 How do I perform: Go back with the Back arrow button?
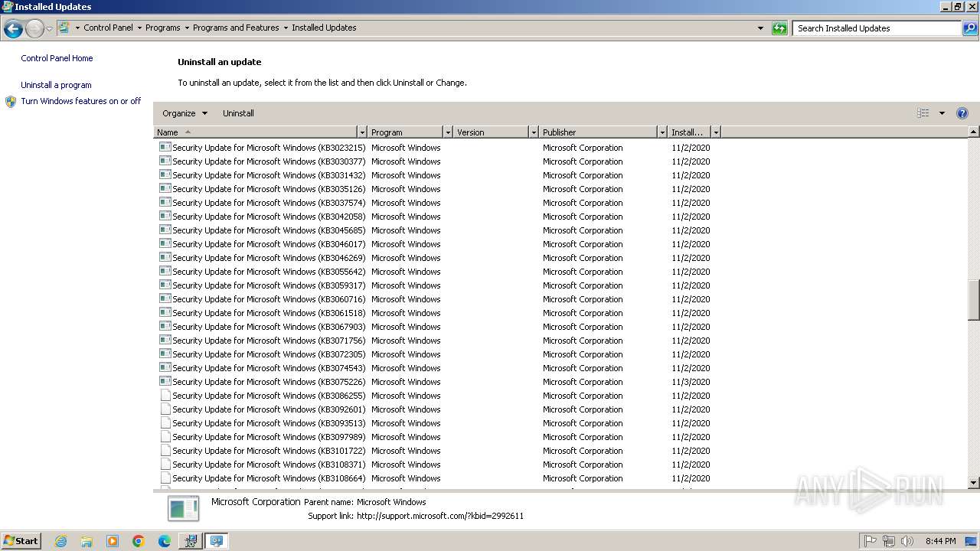tap(13, 29)
